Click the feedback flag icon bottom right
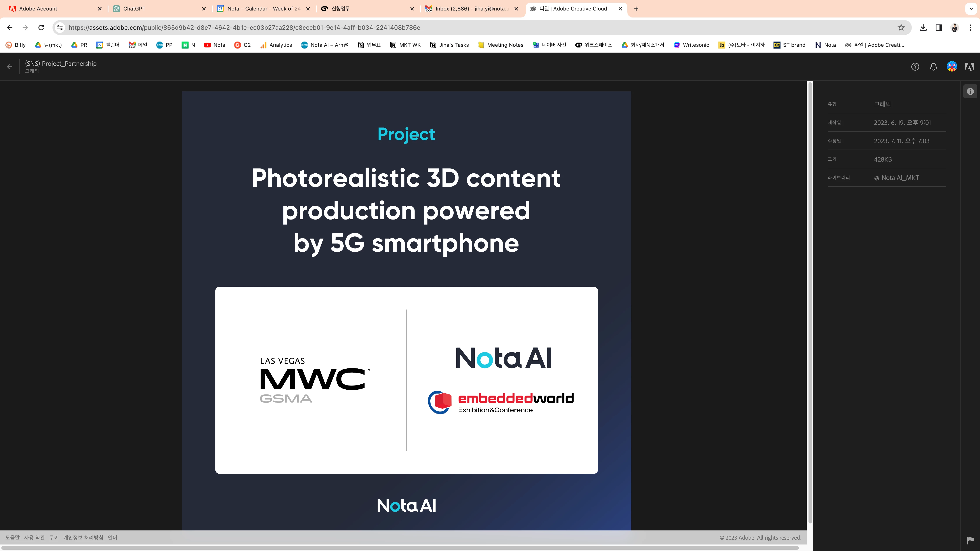Screen dimensions: 980x551 970,540
